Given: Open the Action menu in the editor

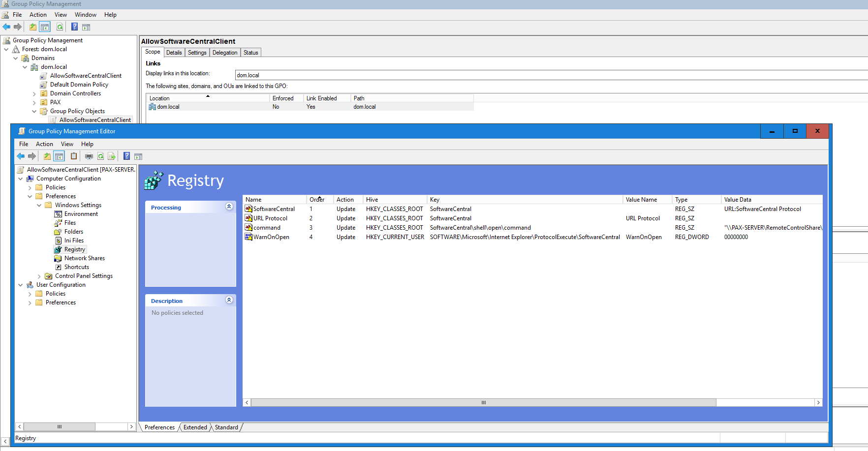Looking at the screenshot, I should click(x=44, y=144).
